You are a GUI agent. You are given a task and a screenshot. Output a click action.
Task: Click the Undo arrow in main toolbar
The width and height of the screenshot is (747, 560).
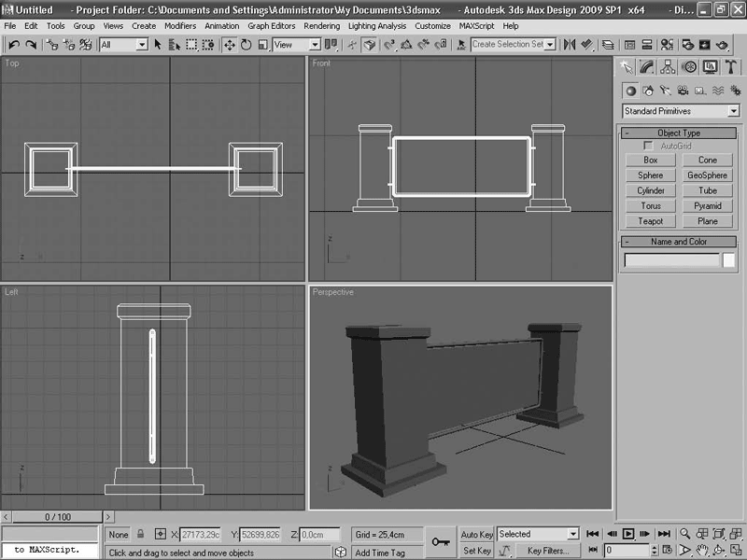pos(14,44)
